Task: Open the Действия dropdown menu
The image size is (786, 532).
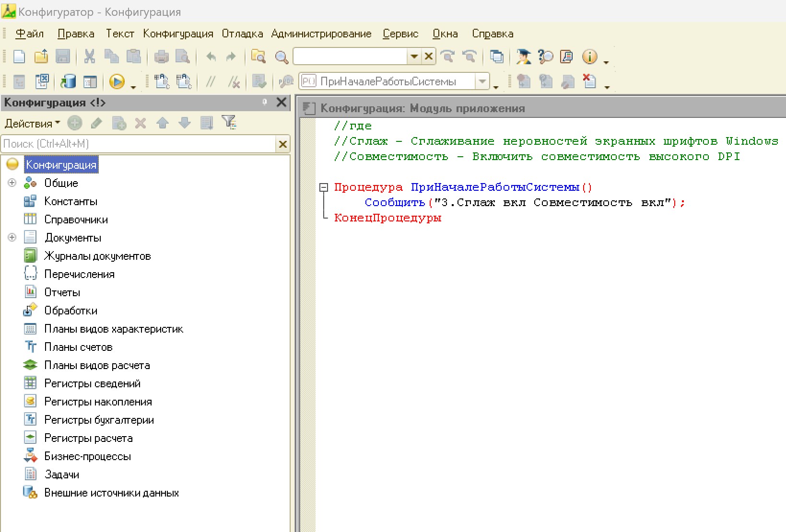Action: click(x=32, y=123)
